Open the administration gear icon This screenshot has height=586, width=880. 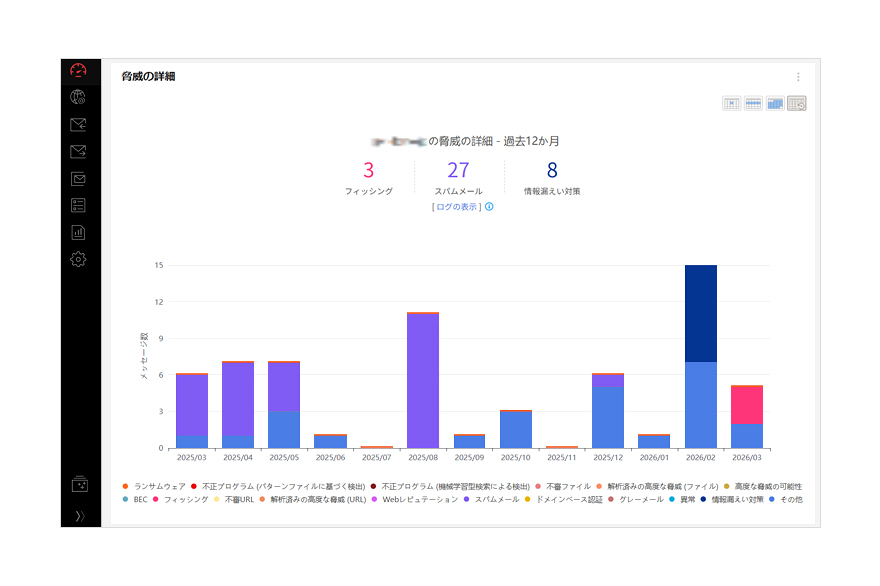[x=78, y=260]
